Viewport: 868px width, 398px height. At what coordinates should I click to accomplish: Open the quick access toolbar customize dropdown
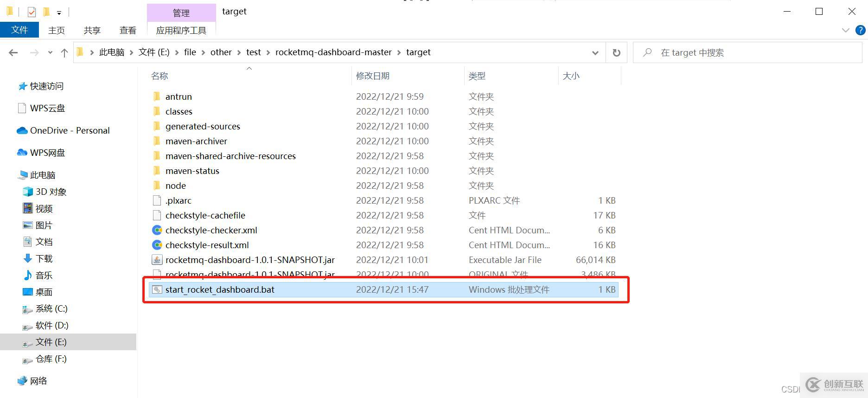(59, 13)
